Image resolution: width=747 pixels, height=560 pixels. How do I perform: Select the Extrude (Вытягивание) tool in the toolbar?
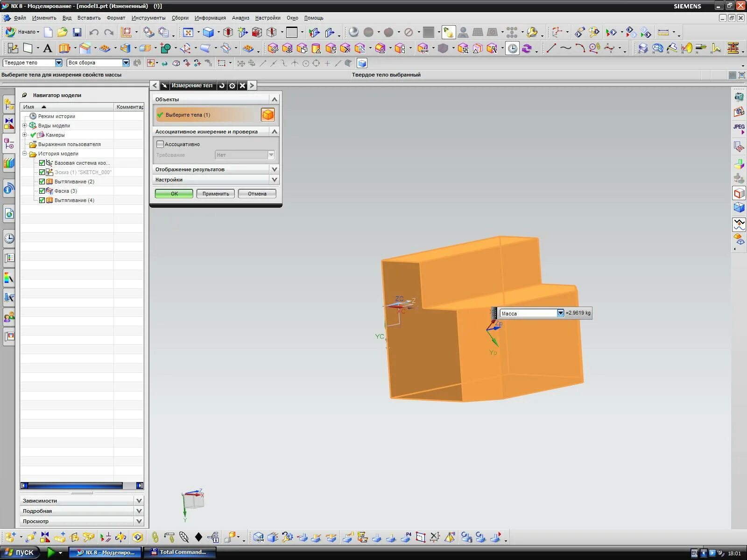(x=65, y=48)
